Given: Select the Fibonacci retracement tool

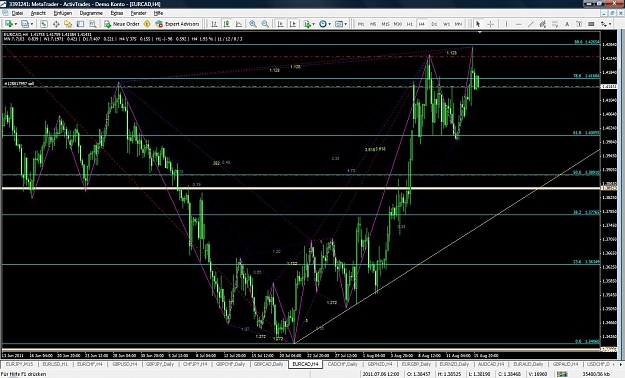Looking at the screenshot, I should (x=555, y=24).
